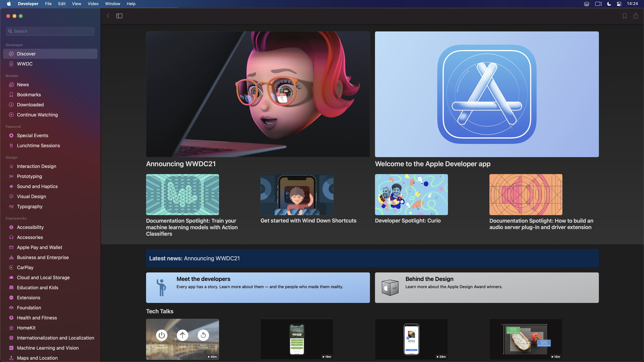This screenshot has width=644, height=362.
Task: Click Latest news Announcing WWDC21 banner
Action: coord(372,258)
